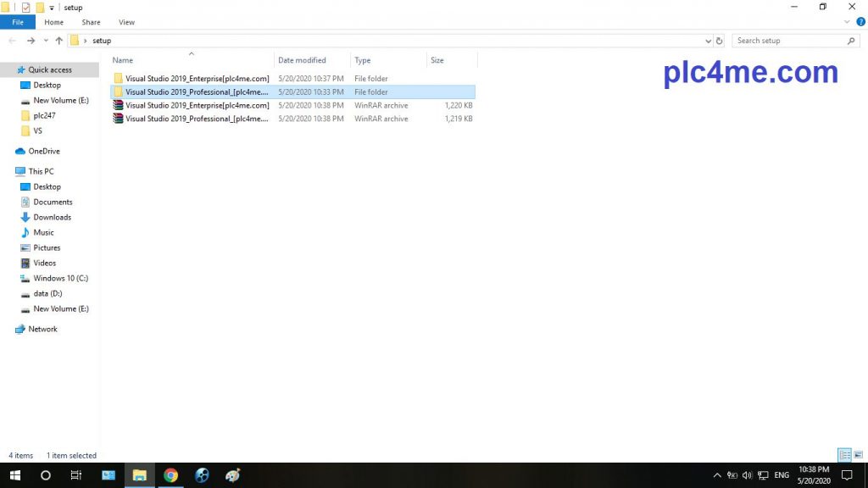The height and width of the screenshot is (488, 868).
Task: Click the Forward navigation arrow
Action: coord(31,41)
